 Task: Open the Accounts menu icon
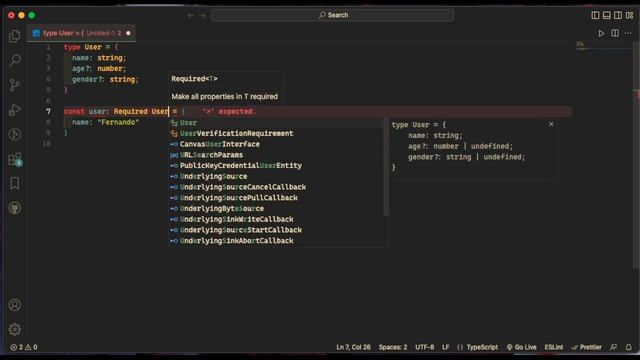[15, 305]
